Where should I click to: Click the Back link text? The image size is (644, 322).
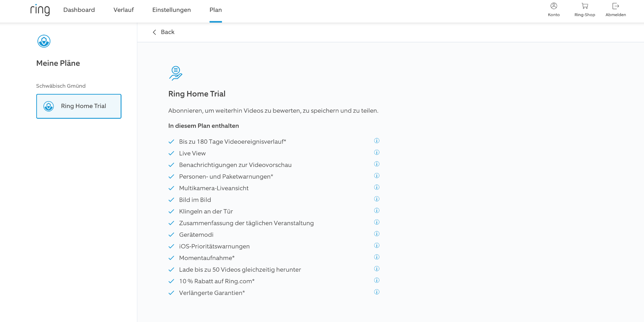[x=168, y=32]
